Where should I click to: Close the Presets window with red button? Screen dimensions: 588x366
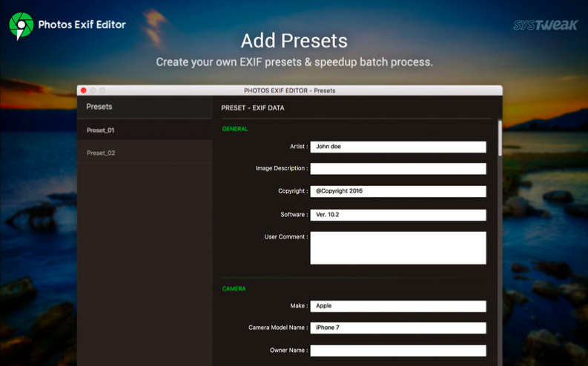pos(84,90)
